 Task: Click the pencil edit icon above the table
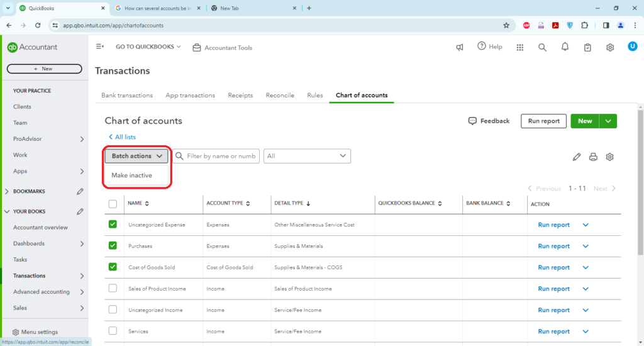coord(577,157)
